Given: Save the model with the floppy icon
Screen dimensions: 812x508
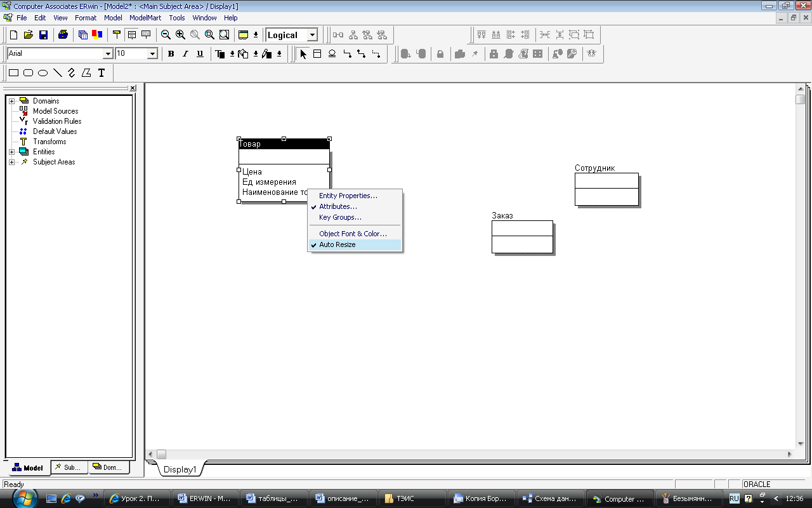Looking at the screenshot, I should [x=44, y=35].
